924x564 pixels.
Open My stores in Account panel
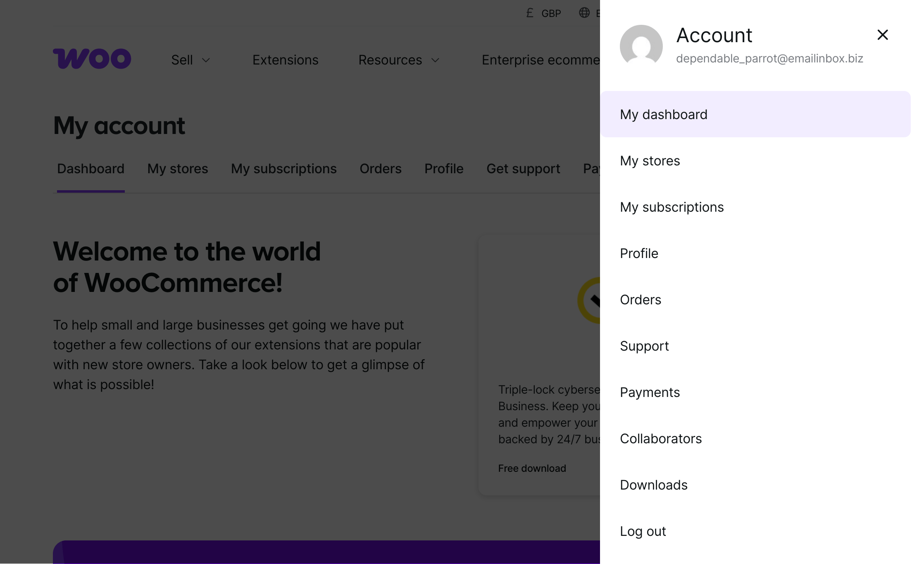pos(650,161)
